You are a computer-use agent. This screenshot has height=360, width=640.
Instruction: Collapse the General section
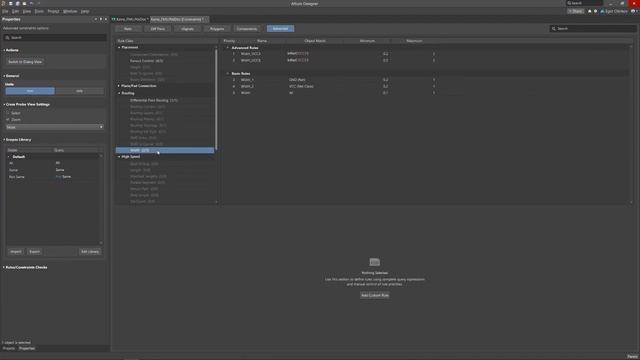coord(4,76)
